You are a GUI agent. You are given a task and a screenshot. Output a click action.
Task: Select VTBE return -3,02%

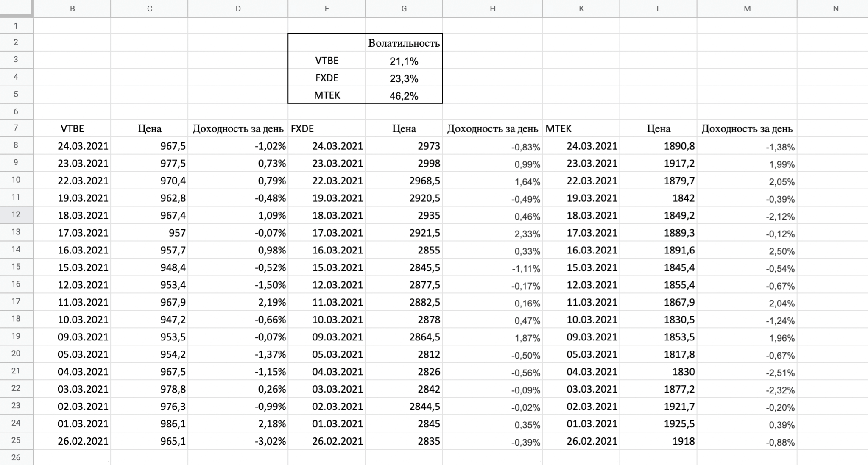point(238,441)
